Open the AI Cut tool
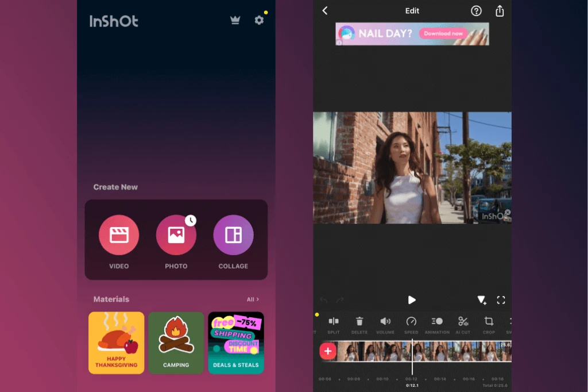The width and height of the screenshot is (588, 392). pyautogui.click(x=463, y=325)
